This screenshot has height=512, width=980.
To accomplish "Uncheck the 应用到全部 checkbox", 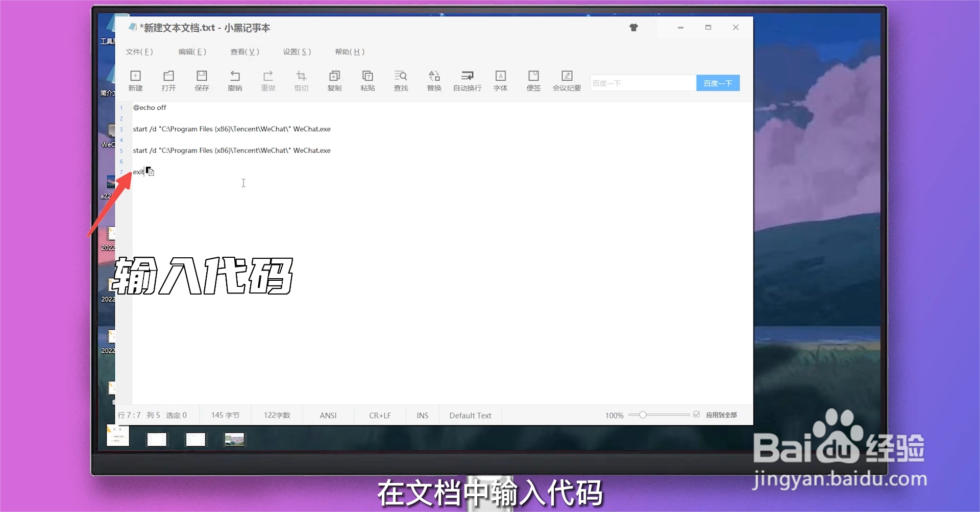I will [696, 415].
